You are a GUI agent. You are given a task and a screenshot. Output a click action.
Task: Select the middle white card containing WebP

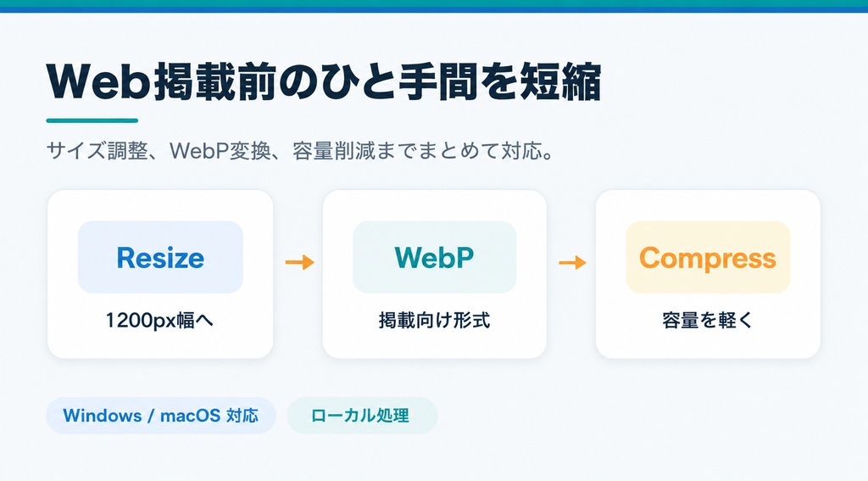pyautogui.click(x=435, y=274)
